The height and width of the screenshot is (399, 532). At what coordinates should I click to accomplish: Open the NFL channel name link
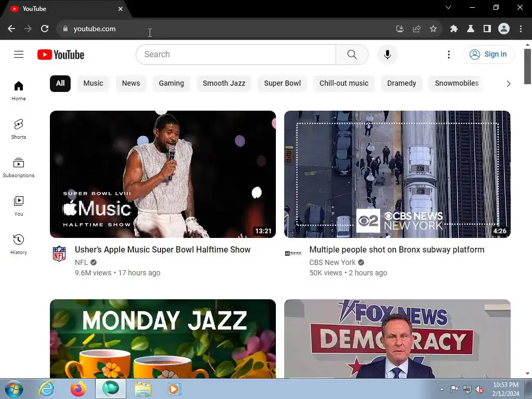pyautogui.click(x=82, y=262)
